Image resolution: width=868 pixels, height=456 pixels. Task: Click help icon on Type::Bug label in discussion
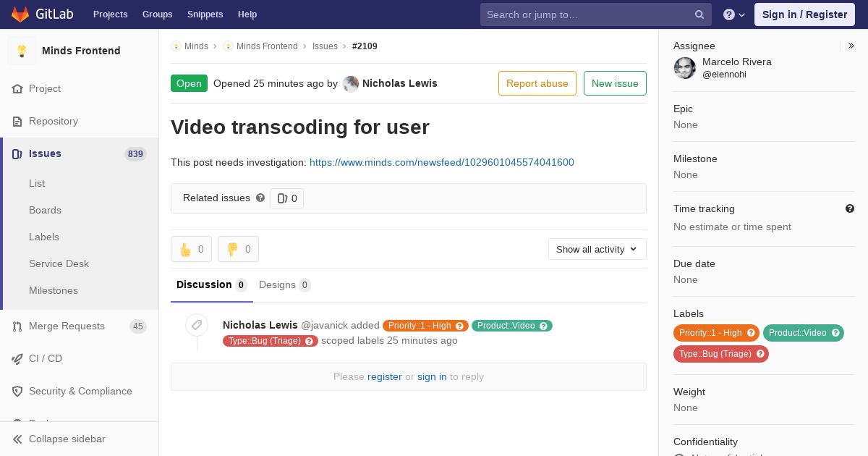pos(309,341)
